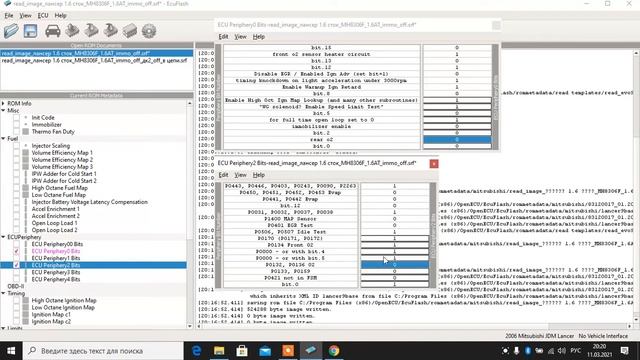Collapse the Fuel tree node
Viewport: 640px width, 360px height.
(x=3, y=139)
